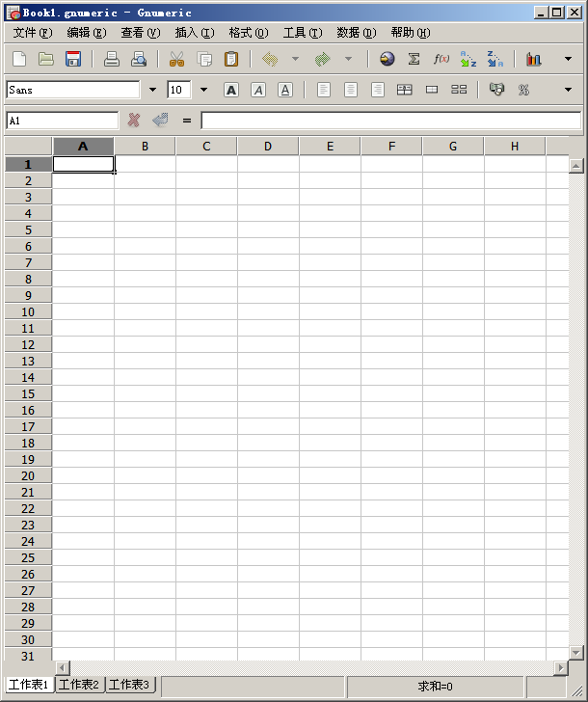Open the 文件(F) menu

click(x=33, y=33)
